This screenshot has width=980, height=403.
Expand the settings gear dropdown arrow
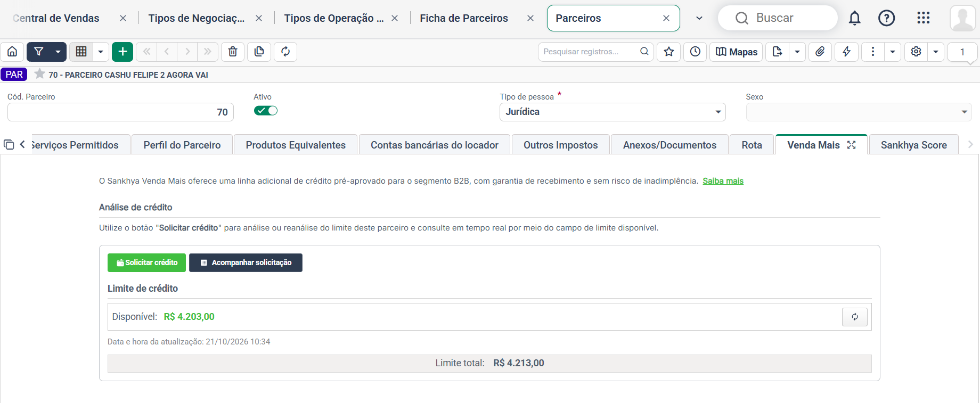click(936, 52)
